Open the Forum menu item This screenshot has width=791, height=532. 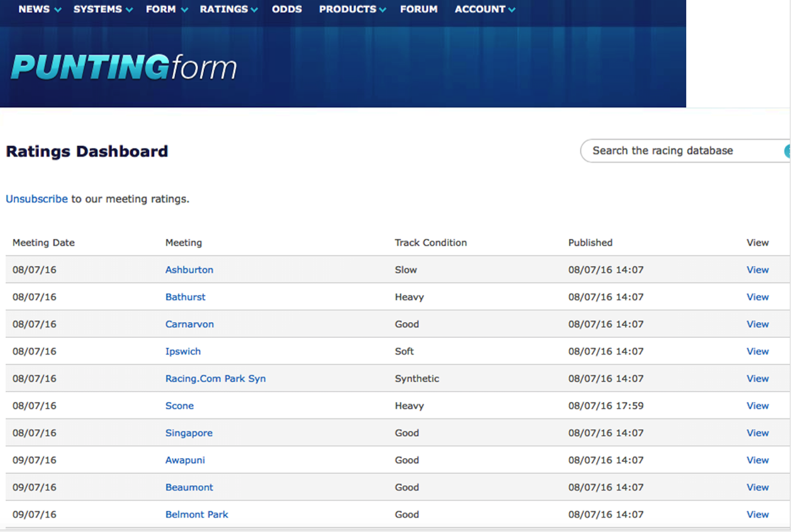point(419,9)
